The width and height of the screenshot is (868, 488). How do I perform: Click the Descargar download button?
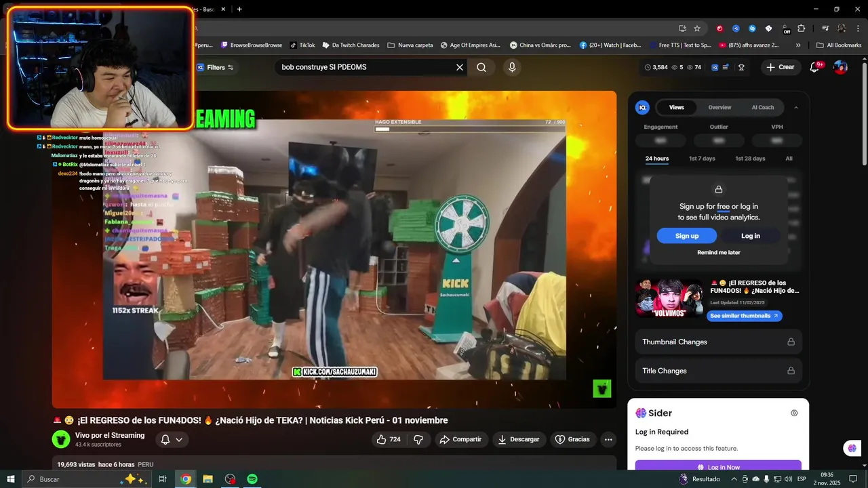[519, 439]
